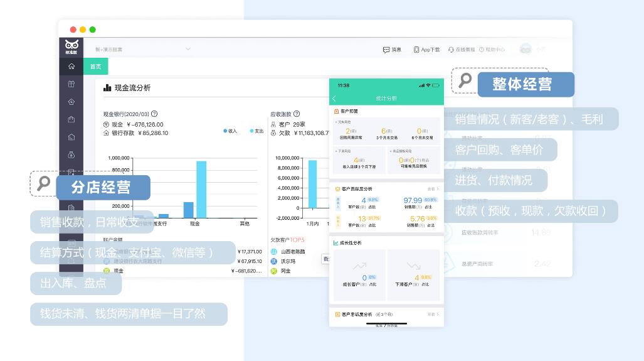Click the 银行存款 bank icon
Image resolution: width=644 pixels, height=361 pixels.
(x=106, y=133)
